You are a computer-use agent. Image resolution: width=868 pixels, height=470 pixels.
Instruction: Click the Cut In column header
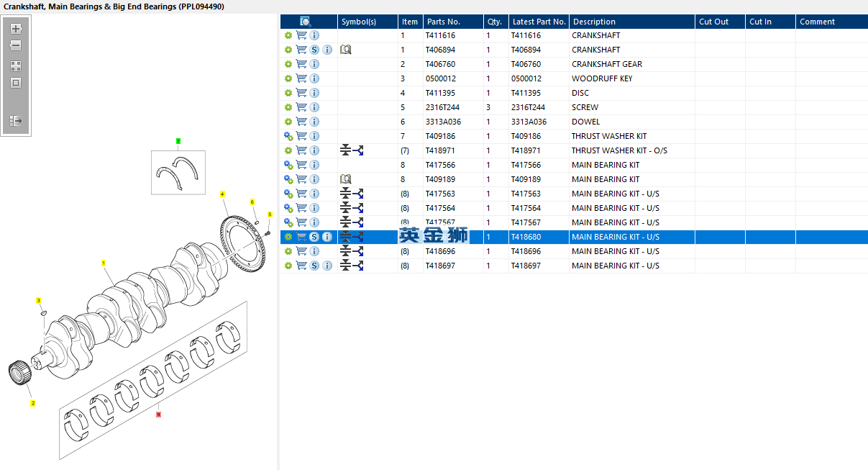point(770,22)
